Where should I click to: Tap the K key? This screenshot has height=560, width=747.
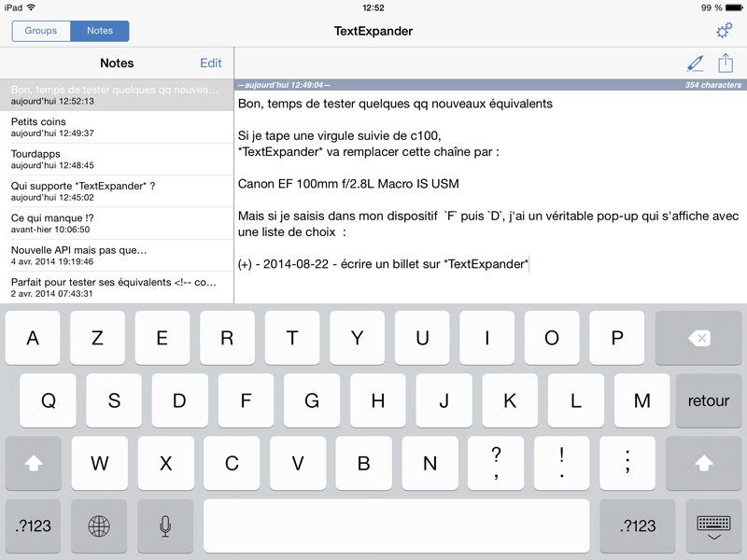(510, 400)
